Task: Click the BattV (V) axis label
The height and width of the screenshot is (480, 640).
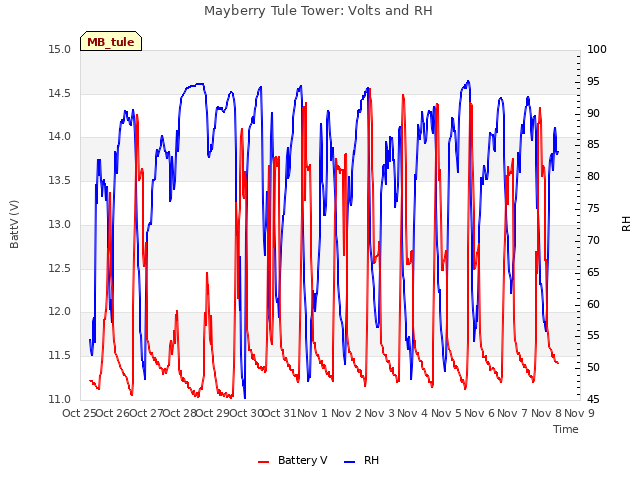Action: [x=14, y=224]
